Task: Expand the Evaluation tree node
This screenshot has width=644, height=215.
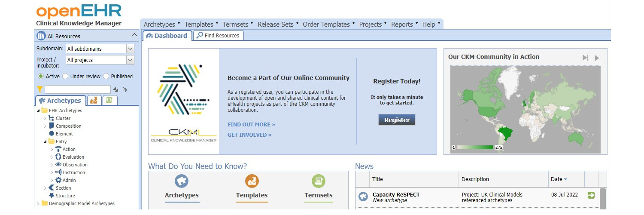Action: [x=52, y=157]
